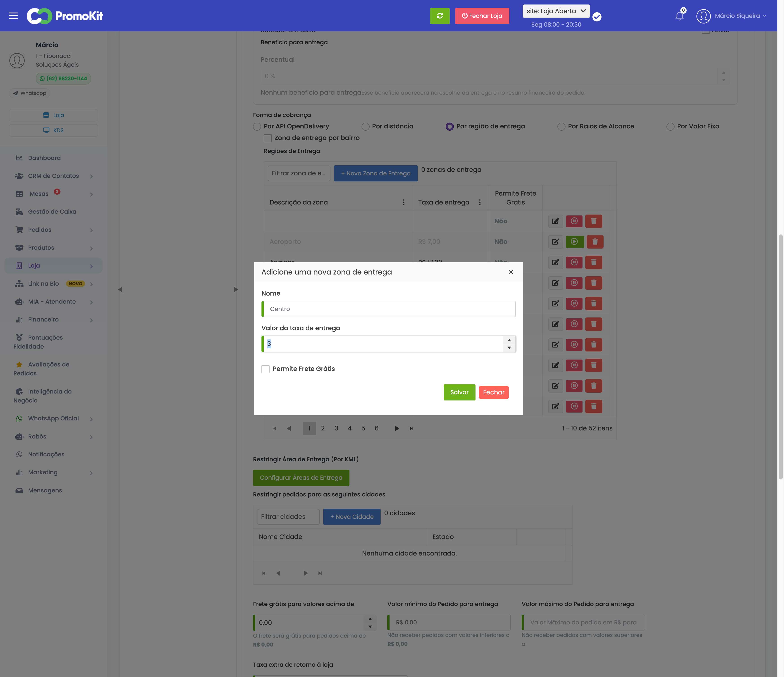Expand the Produtos submenu

(91, 248)
